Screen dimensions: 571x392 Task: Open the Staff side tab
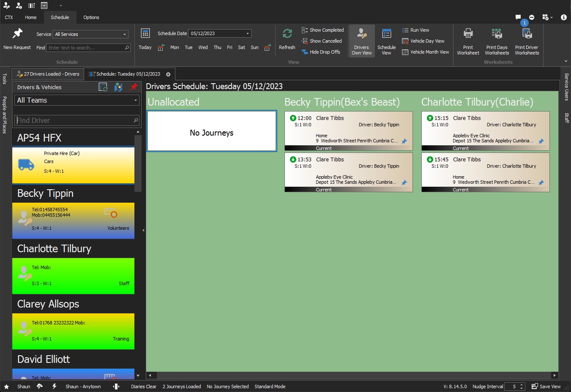coord(567,118)
